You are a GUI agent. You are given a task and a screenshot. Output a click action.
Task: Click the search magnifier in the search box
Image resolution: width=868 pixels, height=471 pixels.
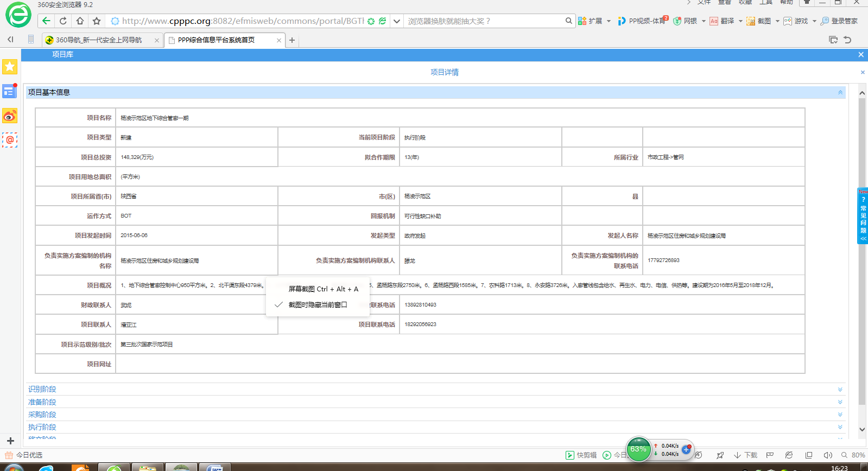coord(568,21)
